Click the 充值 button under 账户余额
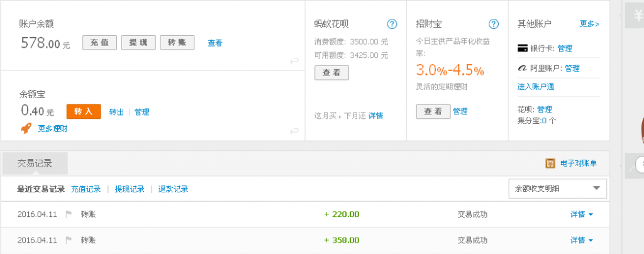 (x=99, y=43)
